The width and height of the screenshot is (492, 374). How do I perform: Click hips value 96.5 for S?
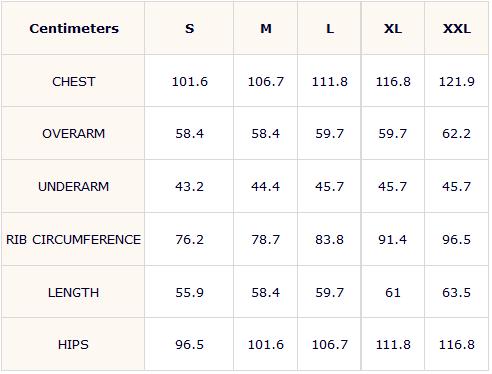[189, 344]
